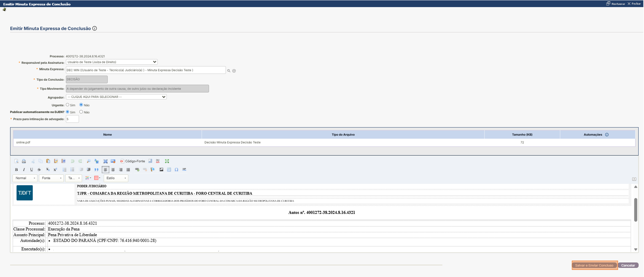This screenshot has width=644, height=277.
Task: Insert a table using the table icon
Action: 169,170
